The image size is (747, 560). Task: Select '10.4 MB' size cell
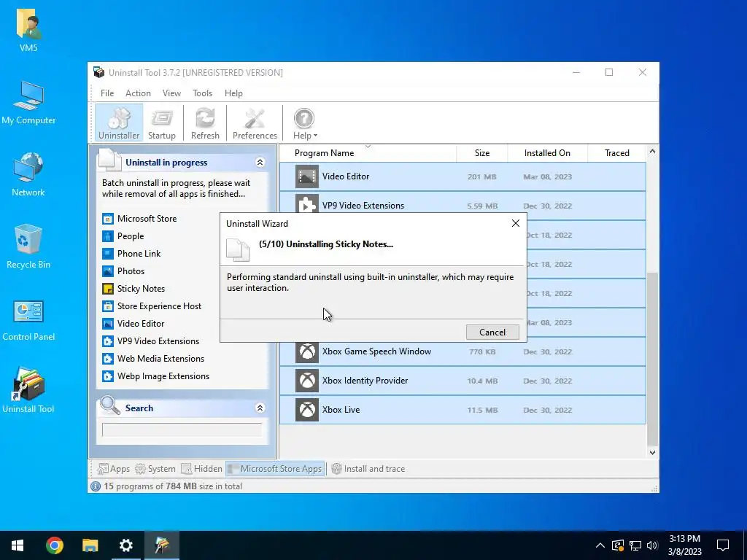click(x=483, y=381)
